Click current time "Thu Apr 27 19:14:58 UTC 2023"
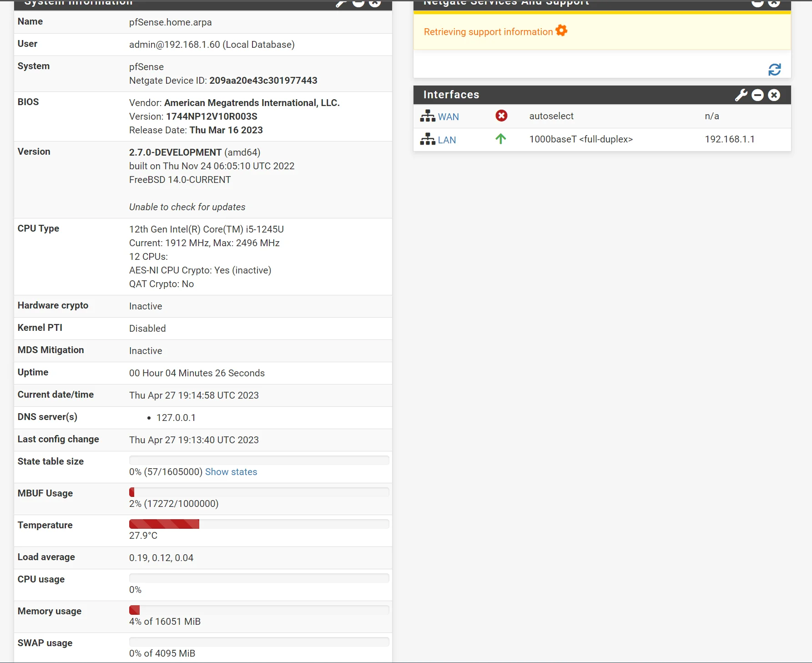This screenshot has height=663, width=812. 194,395
